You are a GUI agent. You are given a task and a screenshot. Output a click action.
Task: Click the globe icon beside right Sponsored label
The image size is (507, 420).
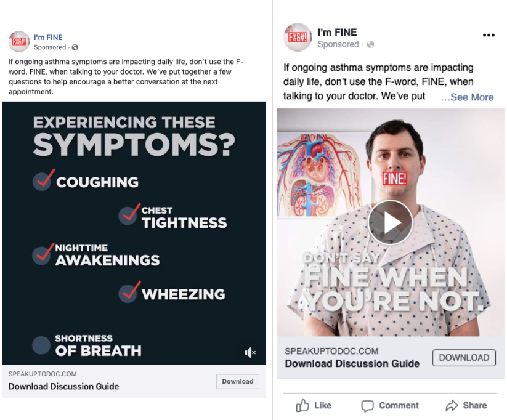point(370,45)
